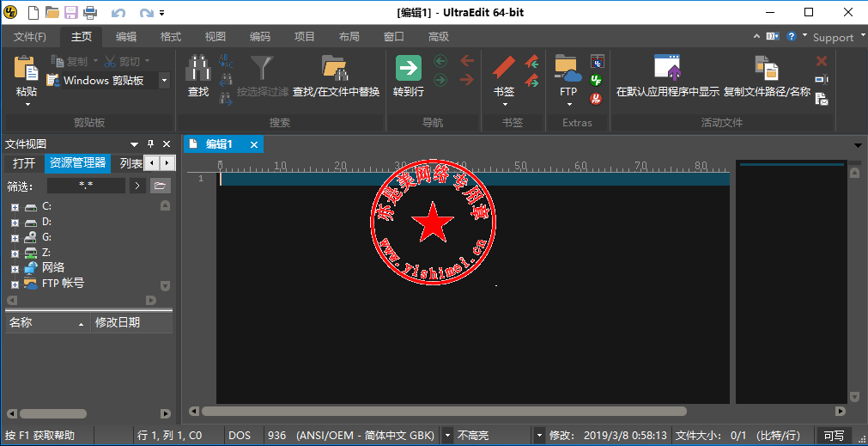
Task: Click Show in Default Application (在默认应用程序中显示) icon
Action: 667,69
